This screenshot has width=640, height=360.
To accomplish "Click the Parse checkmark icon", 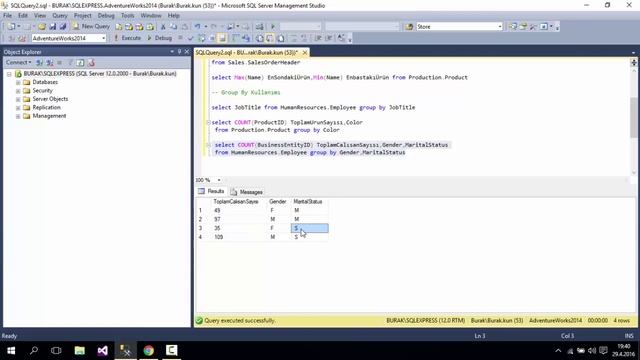I will tap(190, 38).
